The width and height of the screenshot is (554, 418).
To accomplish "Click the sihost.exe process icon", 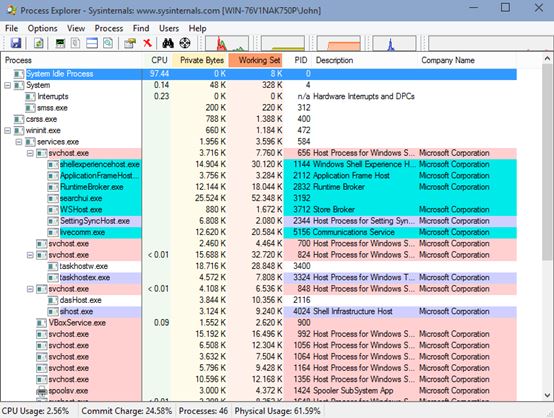I will coord(53,311).
